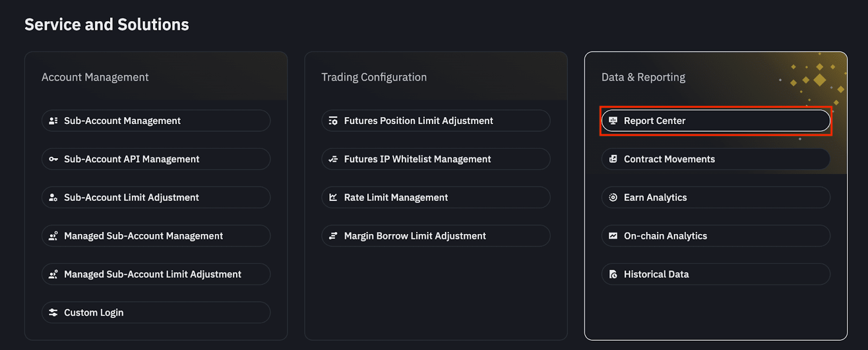Click the Contract Movements icon
The height and width of the screenshot is (350, 868).
(x=613, y=159)
